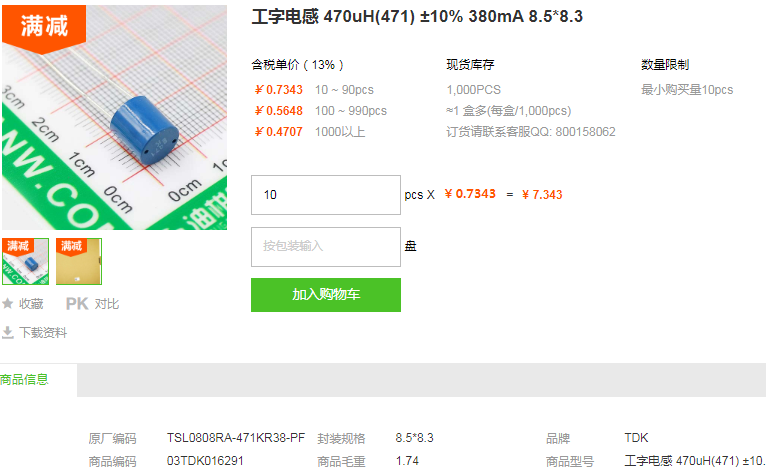Click the 对比 compare link
Image resolution: width=766 pixels, height=471 pixels.
click(x=107, y=304)
